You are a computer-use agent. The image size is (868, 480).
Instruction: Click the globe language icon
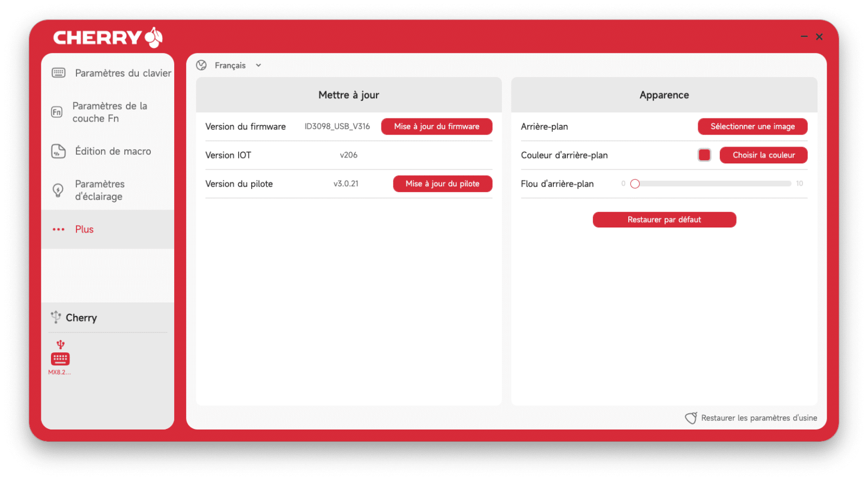tap(201, 65)
